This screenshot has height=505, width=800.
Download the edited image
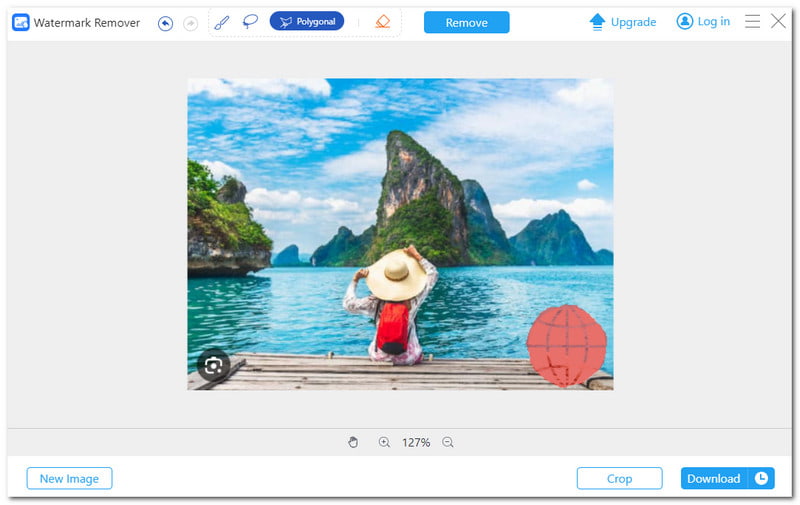point(713,479)
